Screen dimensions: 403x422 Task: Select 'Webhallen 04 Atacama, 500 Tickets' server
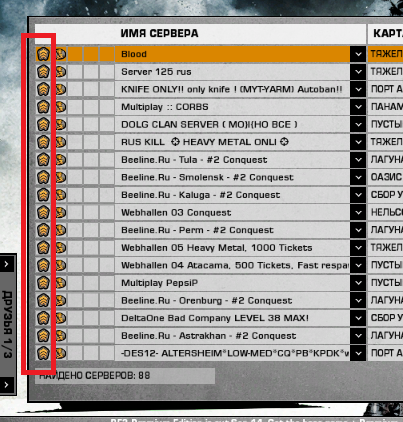coord(235,265)
